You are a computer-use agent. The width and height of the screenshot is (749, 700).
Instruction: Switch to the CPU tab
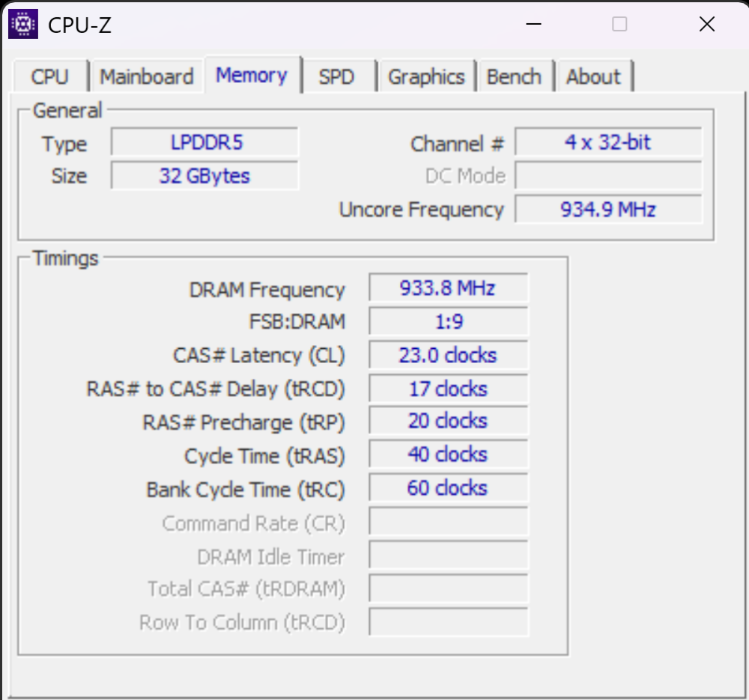coord(50,76)
